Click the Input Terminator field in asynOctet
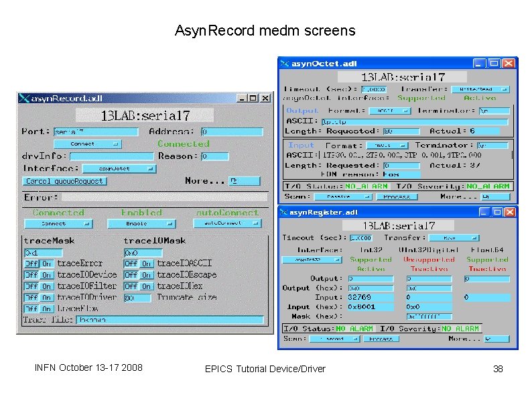This screenshot has height=399, width=532. [492, 146]
